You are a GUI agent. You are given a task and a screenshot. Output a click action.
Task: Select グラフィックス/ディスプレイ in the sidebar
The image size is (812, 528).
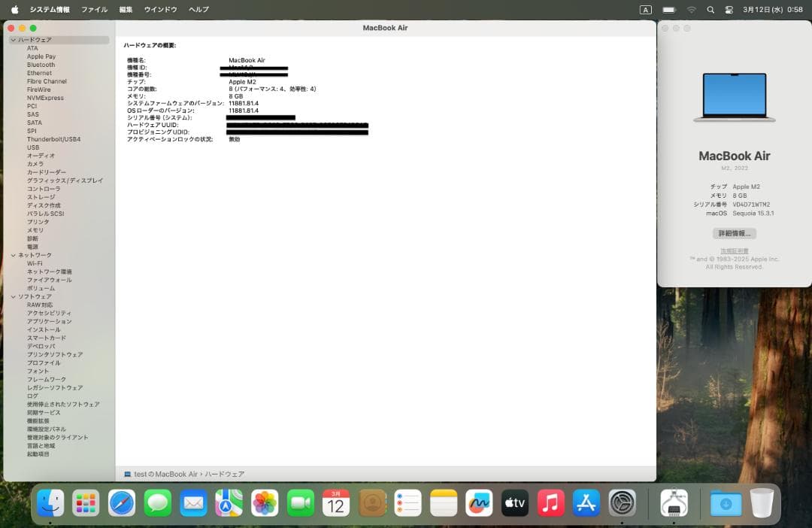click(65, 181)
